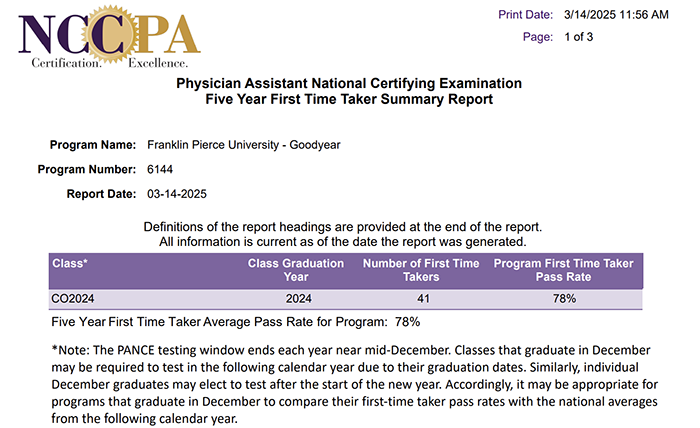This screenshot has height=428, width=700.
Task: Click the Class* column header
Action: 70,263
